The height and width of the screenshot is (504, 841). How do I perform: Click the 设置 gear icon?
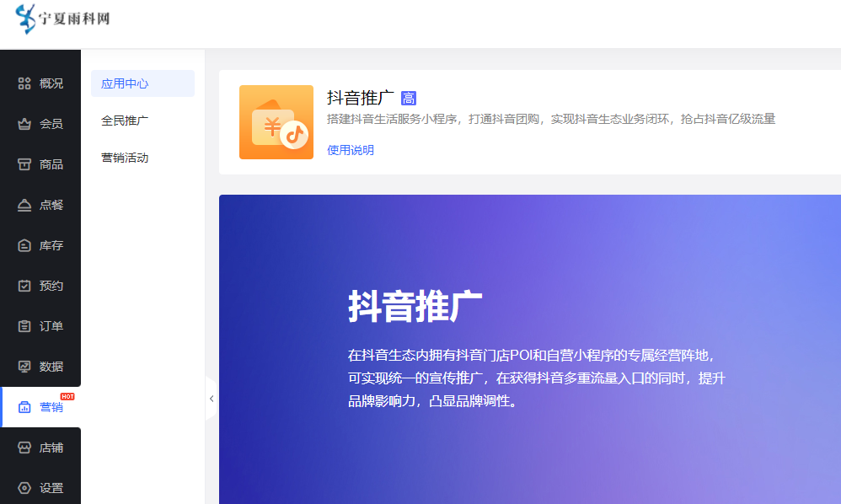coord(24,488)
